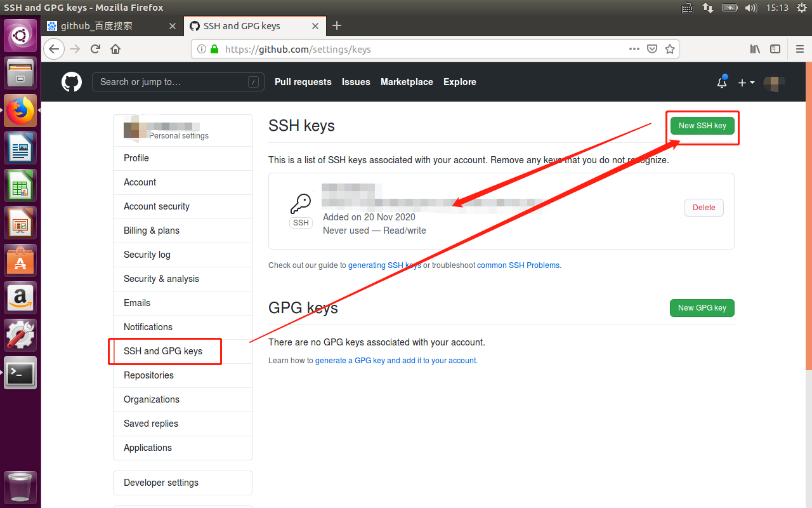The width and height of the screenshot is (812, 508).
Task: Bookmark this page with the star icon
Action: [670, 49]
